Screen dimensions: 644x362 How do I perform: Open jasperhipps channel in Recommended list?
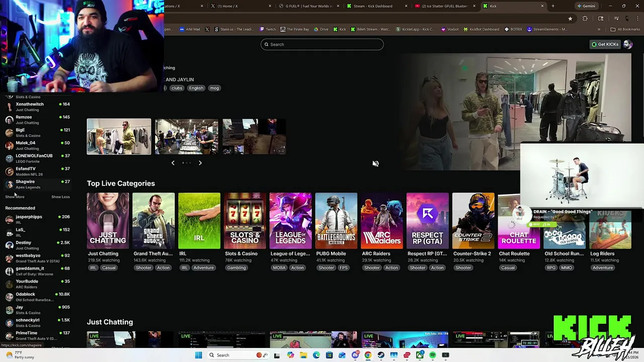point(38,219)
